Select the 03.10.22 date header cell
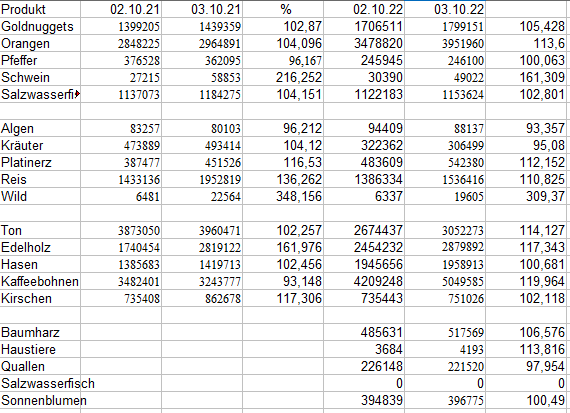 point(445,9)
